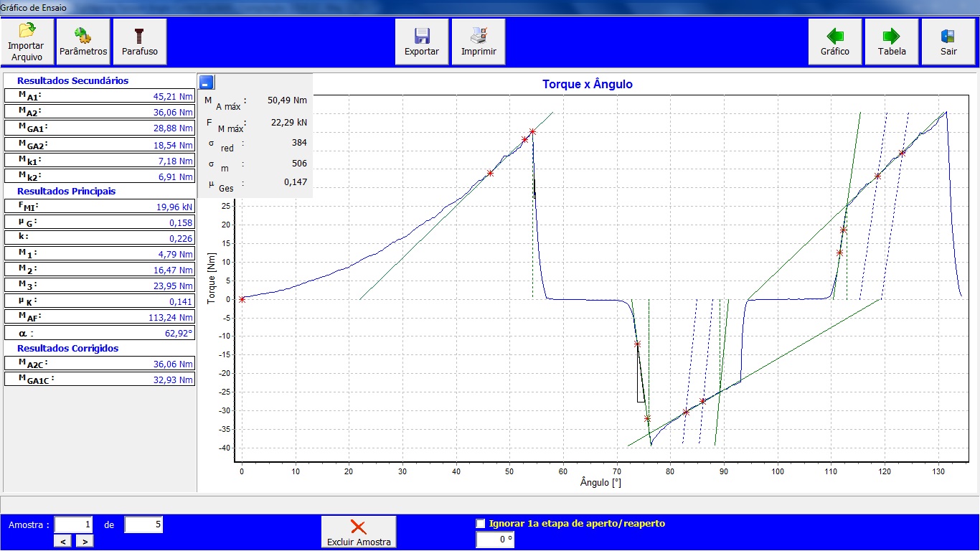The height and width of the screenshot is (551, 980).
Task: Select the α value 62,92°
Action: click(x=179, y=334)
